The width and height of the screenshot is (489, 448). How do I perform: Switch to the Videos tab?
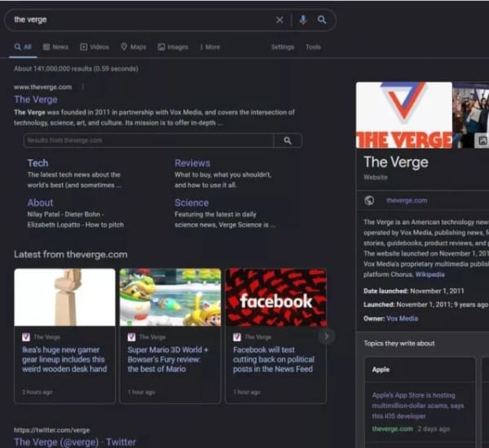[95, 47]
